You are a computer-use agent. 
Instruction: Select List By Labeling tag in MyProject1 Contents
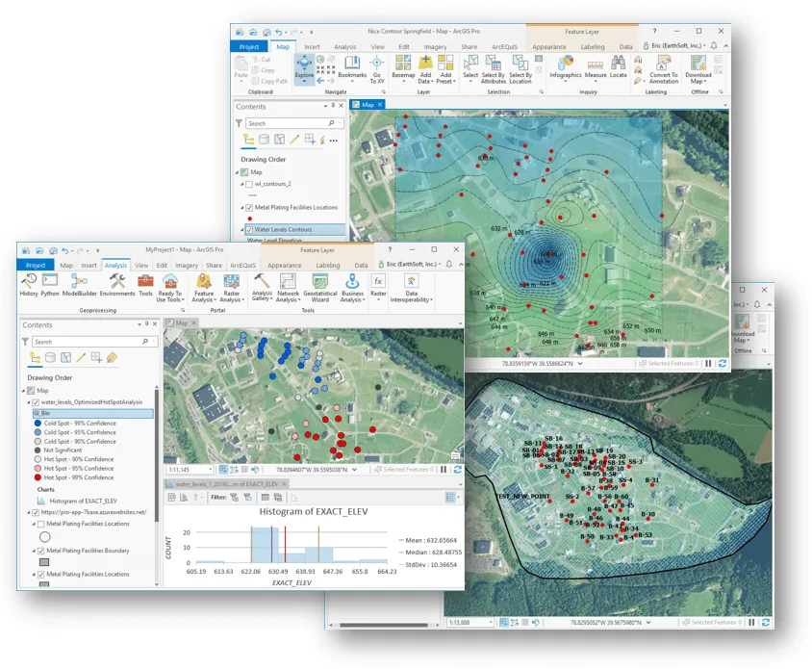click(112, 357)
